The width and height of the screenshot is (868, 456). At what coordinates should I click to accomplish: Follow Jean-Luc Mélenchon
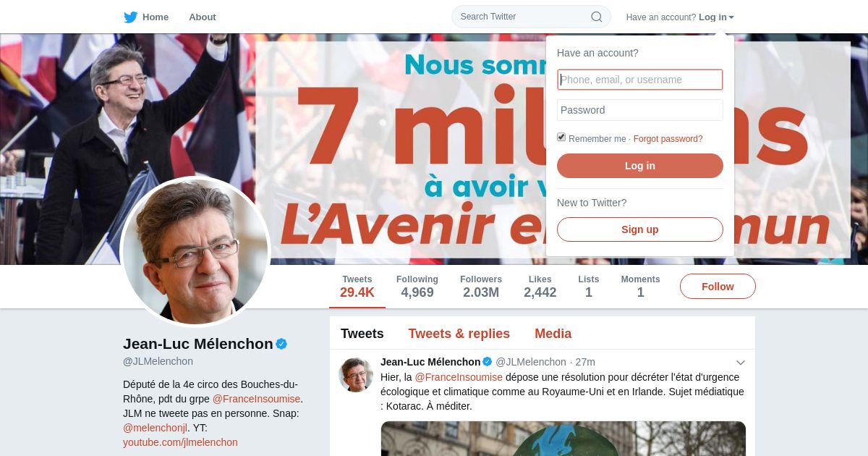718,287
